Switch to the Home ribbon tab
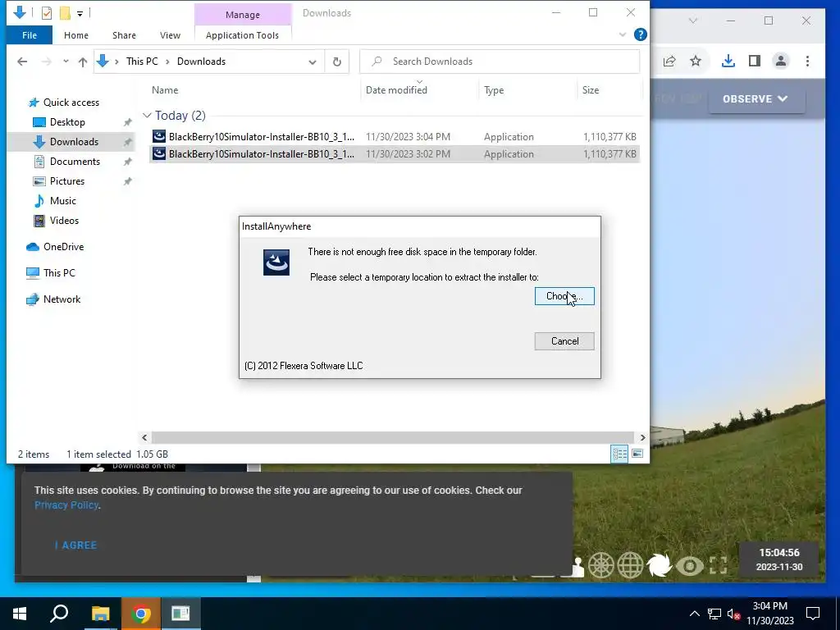The height and width of the screenshot is (630, 840). coord(76,35)
